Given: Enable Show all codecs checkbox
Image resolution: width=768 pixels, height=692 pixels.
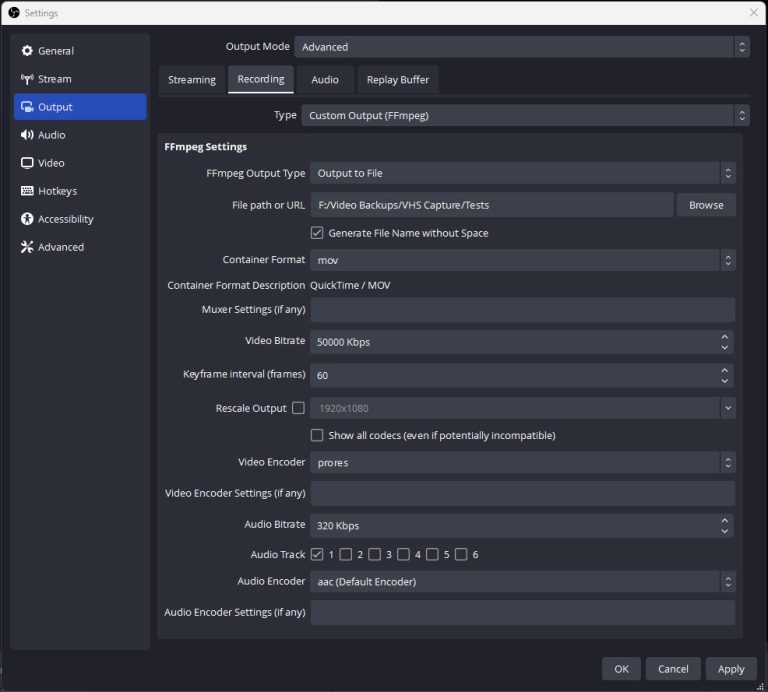Looking at the screenshot, I should pyautogui.click(x=317, y=435).
